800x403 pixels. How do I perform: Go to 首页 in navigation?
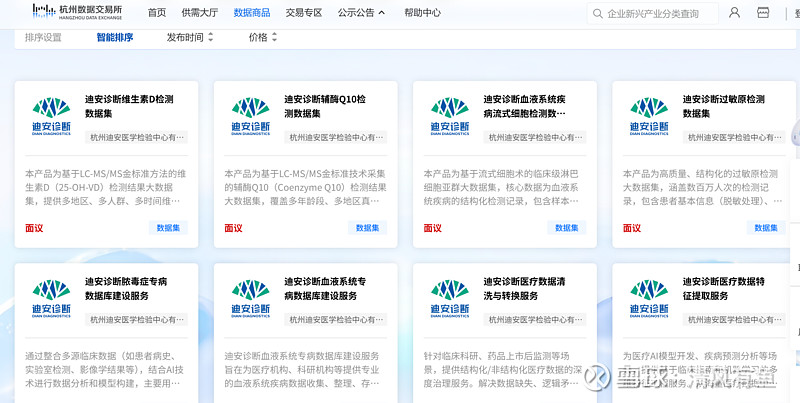(157, 13)
